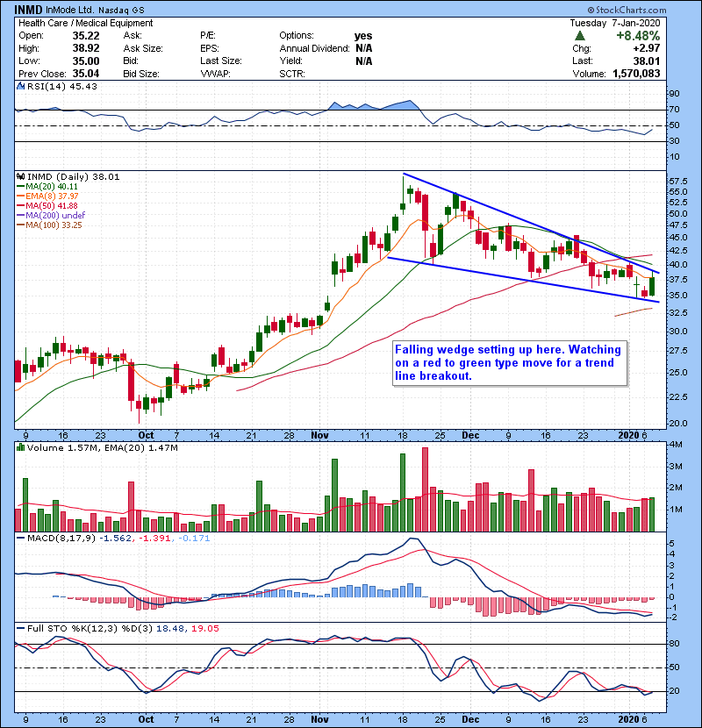The width and height of the screenshot is (702, 728).
Task: Select the Low value 35.00
Action: coord(86,61)
